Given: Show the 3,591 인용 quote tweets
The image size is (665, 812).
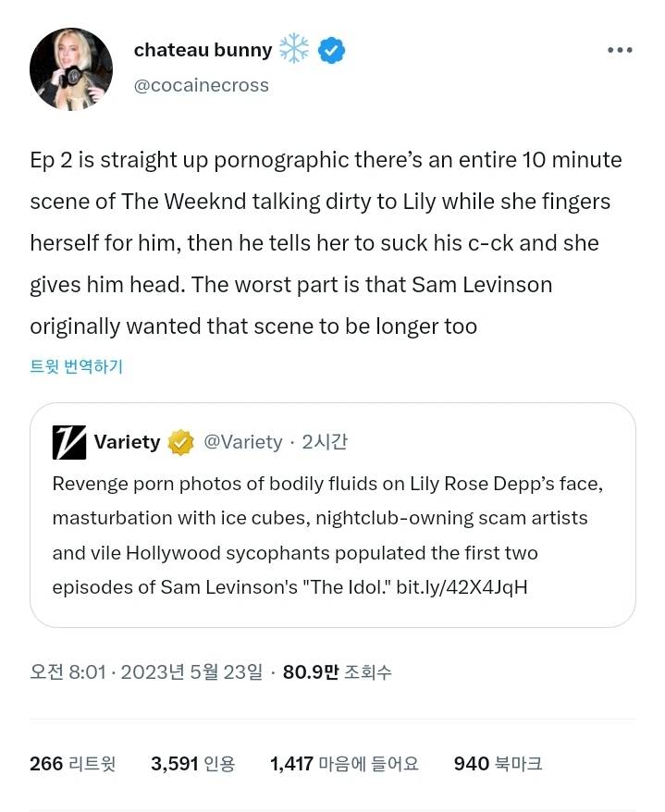Looking at the screenshot, I should (192, 764).
